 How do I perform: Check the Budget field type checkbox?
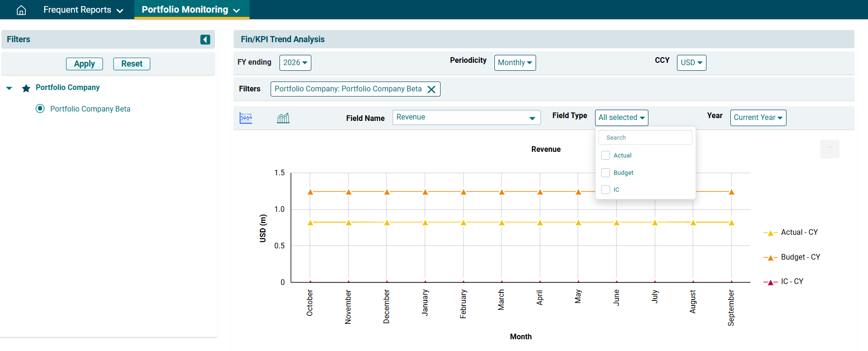coord(605,173)
